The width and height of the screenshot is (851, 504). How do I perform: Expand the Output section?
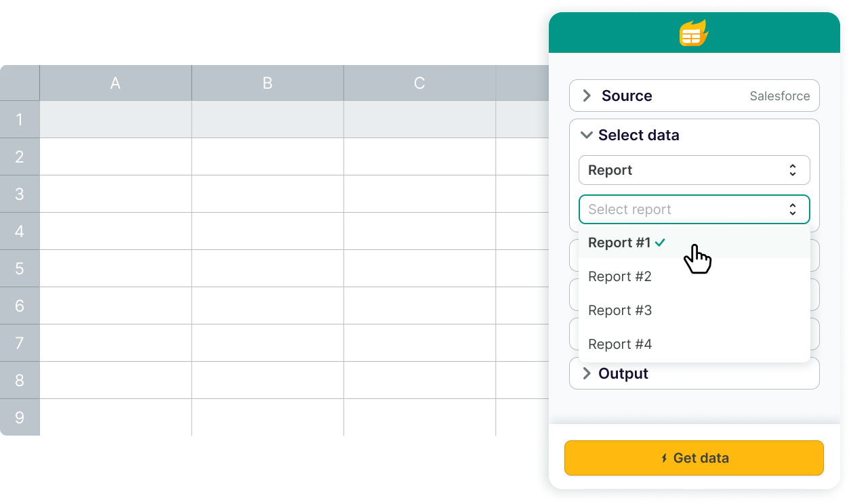point(587,374)
